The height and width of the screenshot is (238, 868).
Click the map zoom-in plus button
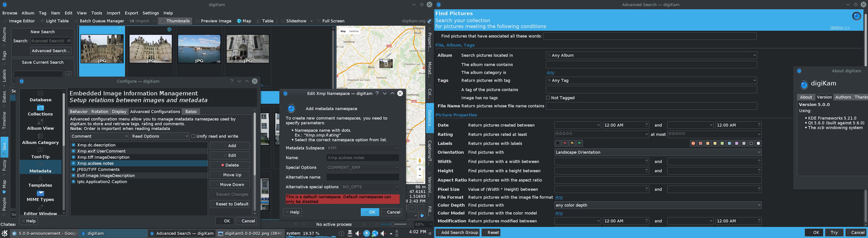coord(420,169)
